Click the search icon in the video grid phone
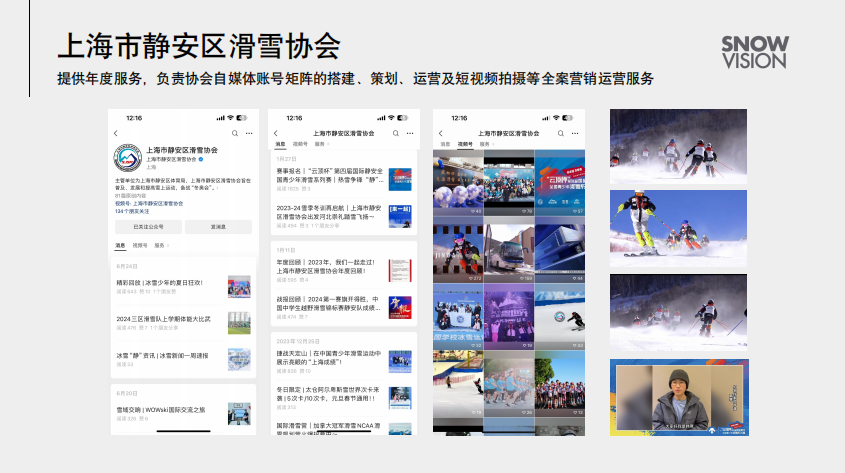Image resolution: width=845 pixels, height=473 pixels. tap(560, 133)
